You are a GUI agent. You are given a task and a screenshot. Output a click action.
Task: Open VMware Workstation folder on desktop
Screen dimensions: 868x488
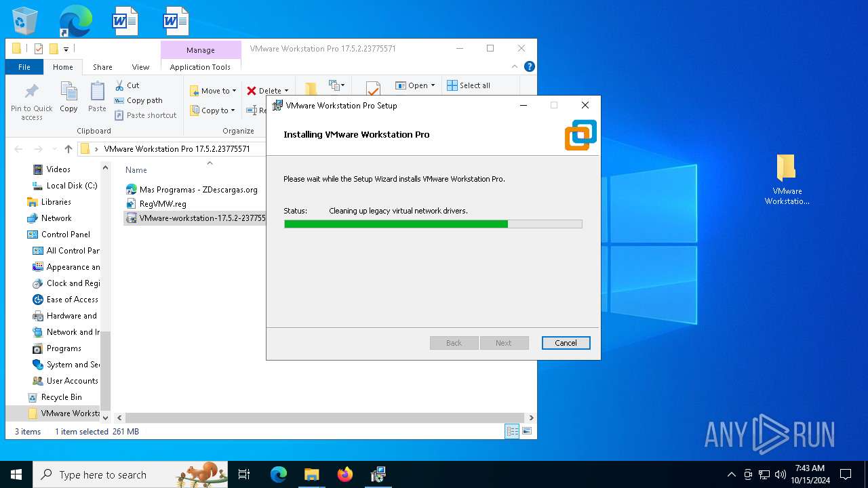tap(787, 179)
